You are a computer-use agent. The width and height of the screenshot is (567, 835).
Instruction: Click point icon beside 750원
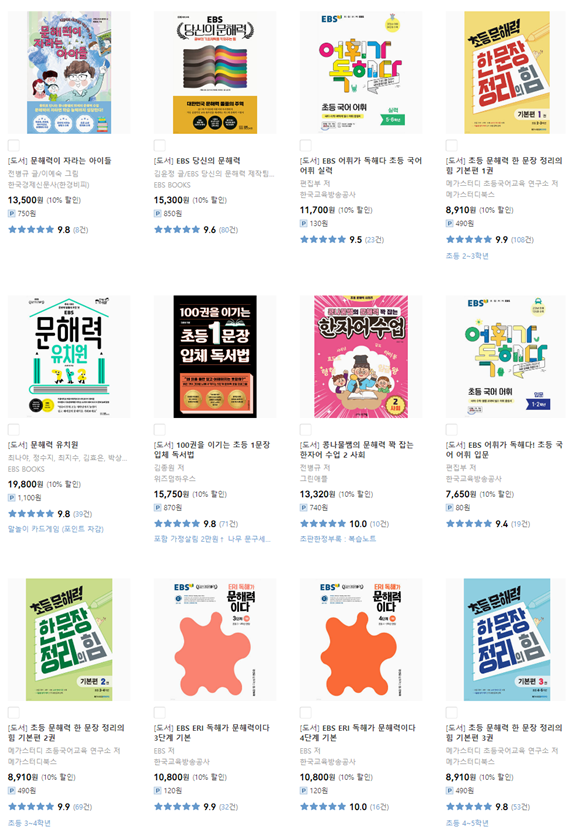click(x=12, y=214)
